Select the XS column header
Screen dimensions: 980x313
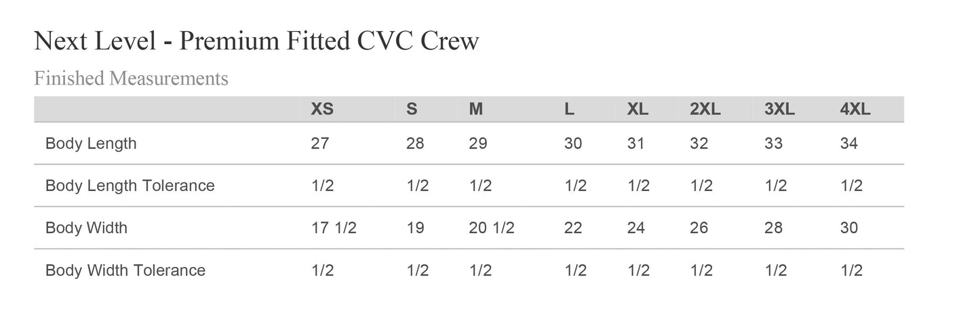pyautogui.click(x=321, y=109)
